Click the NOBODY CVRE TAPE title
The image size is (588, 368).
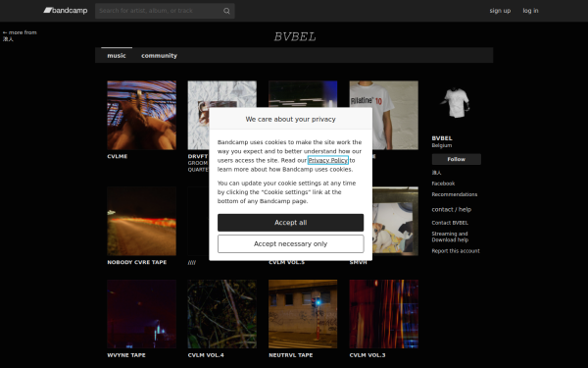[x=137, y=262]
